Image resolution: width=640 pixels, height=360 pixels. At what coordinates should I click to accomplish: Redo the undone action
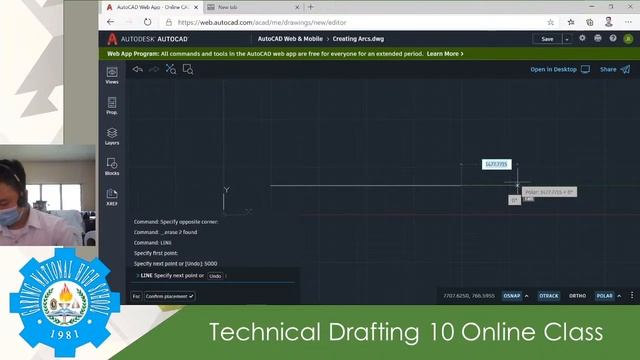click(154, 69)
